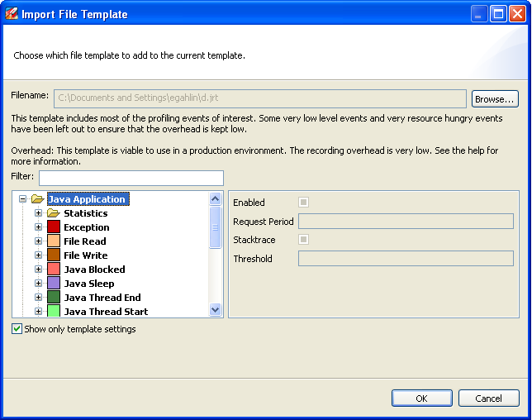Click the salmon Java Blocked color icon

[54, 269]
